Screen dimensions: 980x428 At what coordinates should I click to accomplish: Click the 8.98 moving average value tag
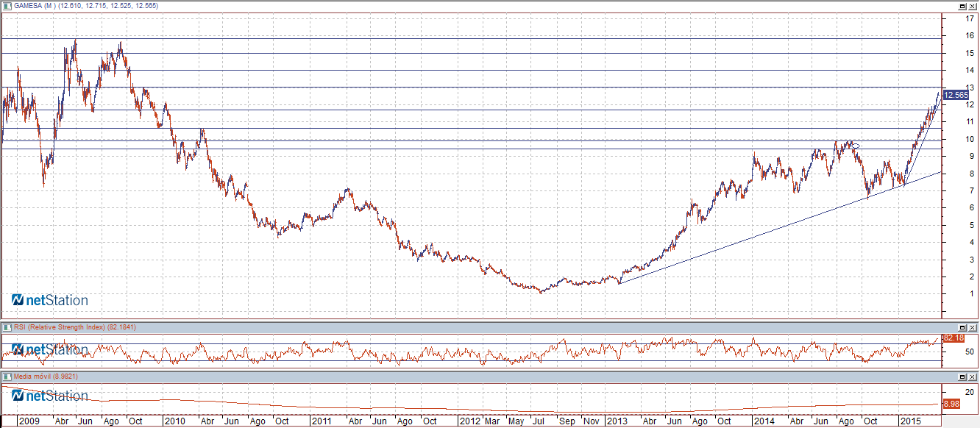click(952, 404)
